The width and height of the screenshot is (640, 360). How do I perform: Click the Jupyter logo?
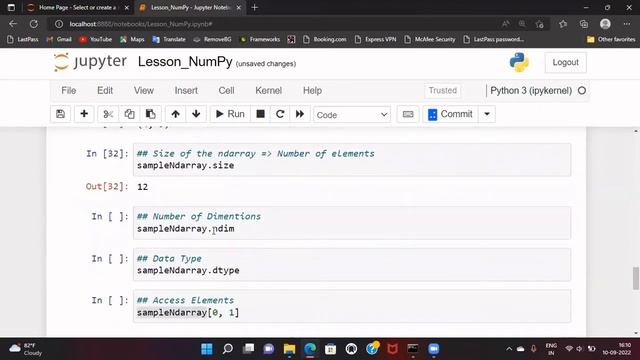coord(90,62)
